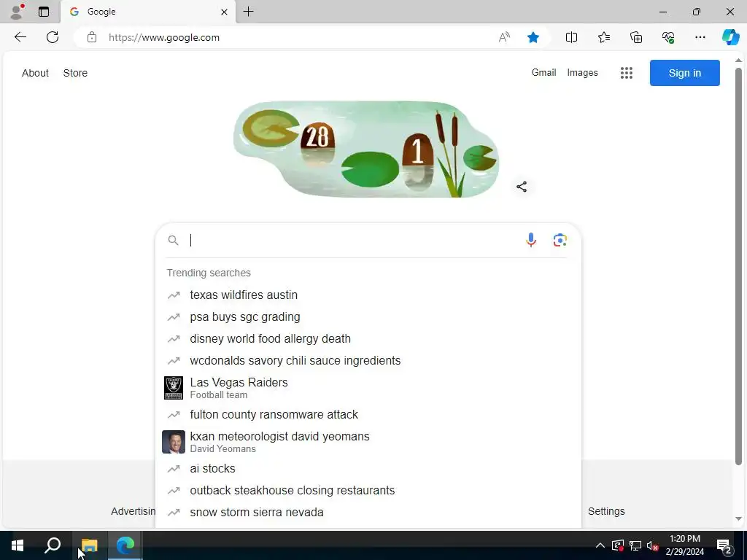Click Edge icon in taskbar
747x560 pixels.
tap(125, 545)
